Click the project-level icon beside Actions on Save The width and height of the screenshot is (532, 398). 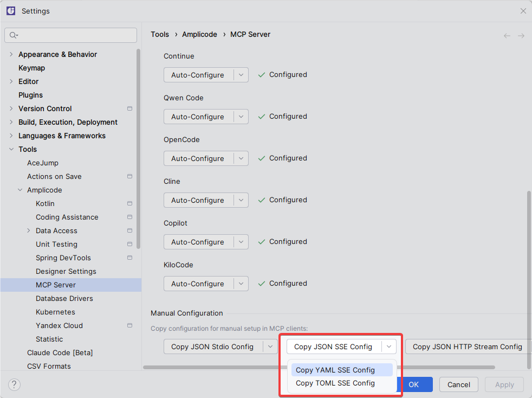[129, 176]
